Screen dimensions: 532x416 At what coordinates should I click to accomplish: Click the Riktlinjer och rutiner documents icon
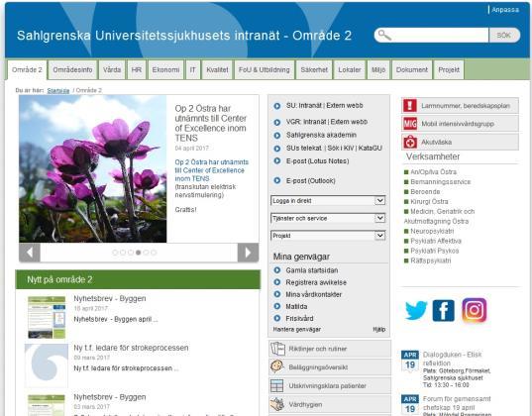point(277,349)
